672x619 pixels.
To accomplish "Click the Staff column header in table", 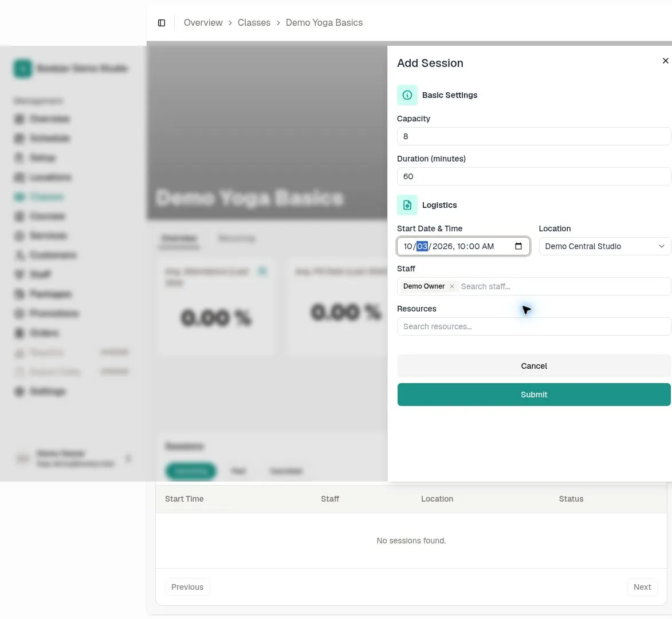I will (330, 499).
